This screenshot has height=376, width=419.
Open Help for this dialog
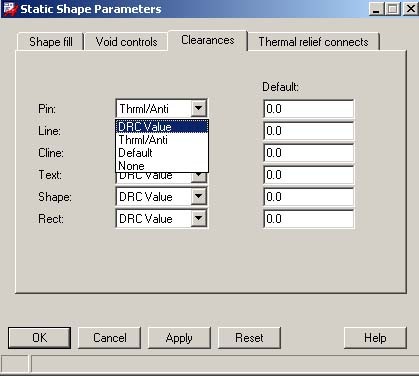coord(375,338)
